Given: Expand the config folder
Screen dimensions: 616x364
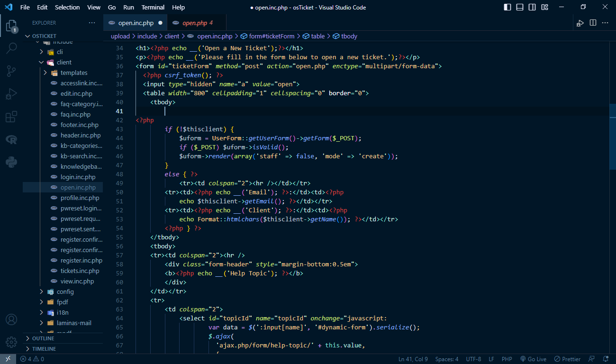Looking at the screenshot, I should [x=65, y=291].
